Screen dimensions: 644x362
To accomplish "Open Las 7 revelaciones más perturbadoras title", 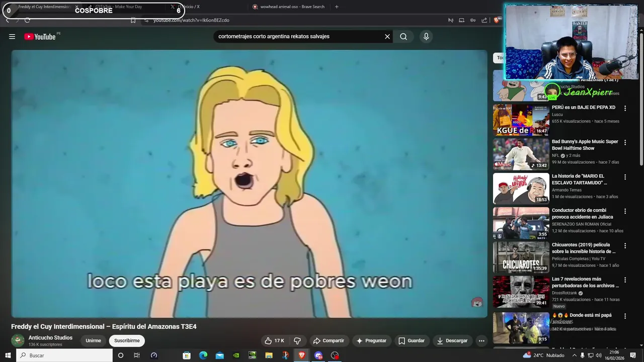I will [585, 282].
